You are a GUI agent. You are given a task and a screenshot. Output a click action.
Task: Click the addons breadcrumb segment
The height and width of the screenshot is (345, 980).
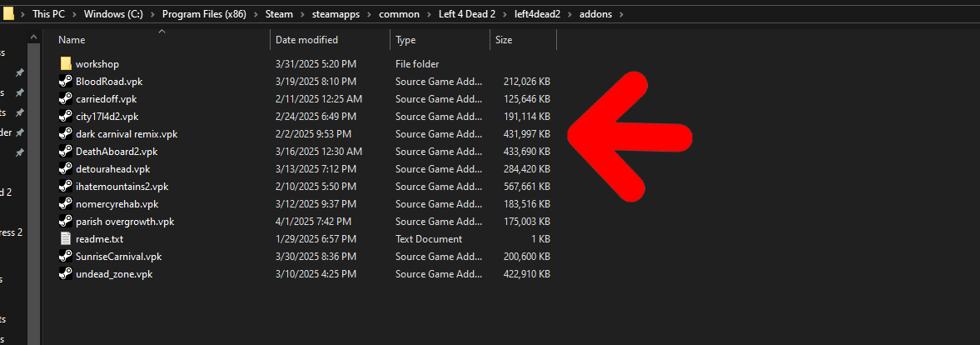tap(594, 13)
